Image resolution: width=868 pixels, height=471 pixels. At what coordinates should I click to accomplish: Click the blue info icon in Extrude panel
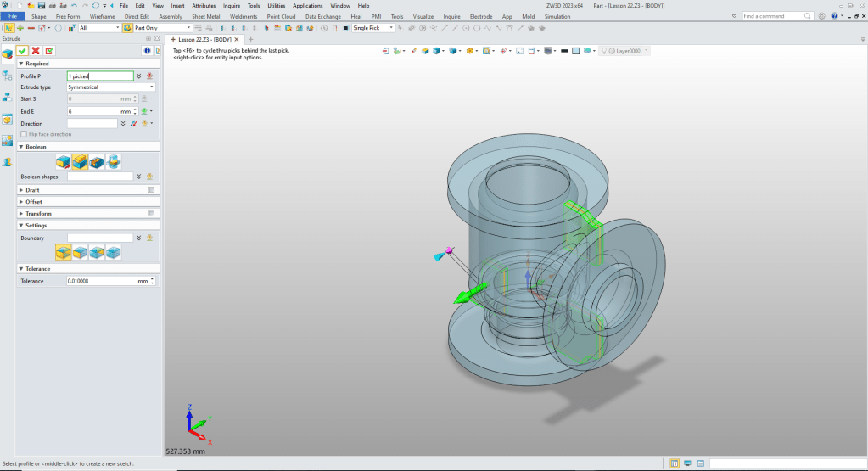coord(146,51)
